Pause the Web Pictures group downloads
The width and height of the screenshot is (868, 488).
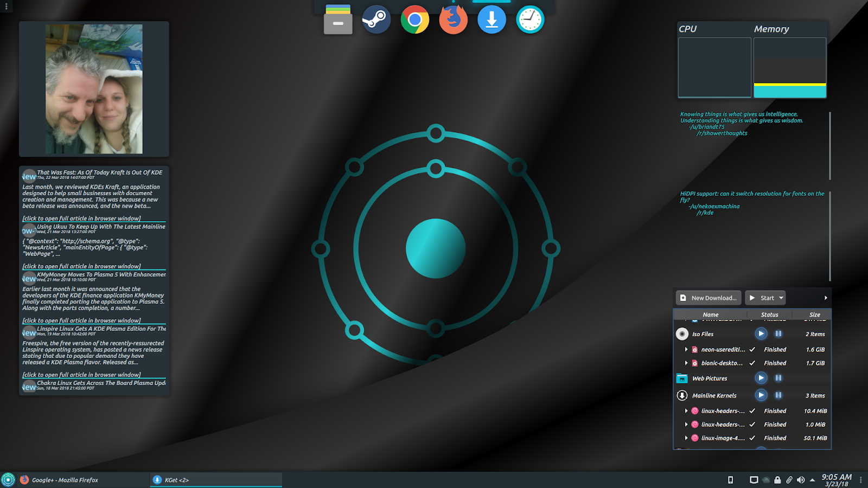tap(778, 378)
